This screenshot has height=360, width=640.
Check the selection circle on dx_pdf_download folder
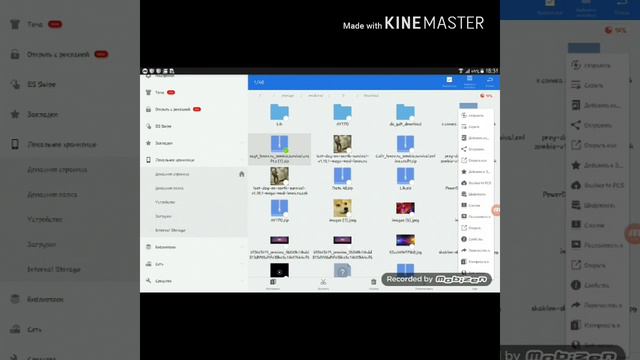(x=412, y=119)
